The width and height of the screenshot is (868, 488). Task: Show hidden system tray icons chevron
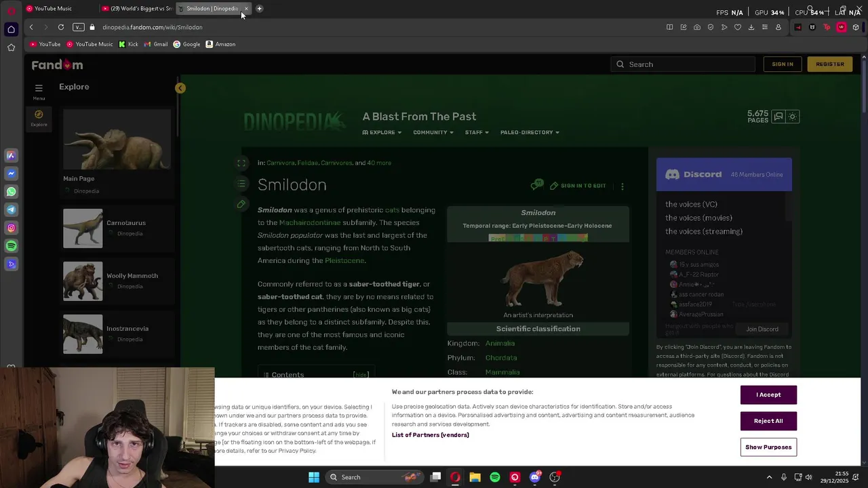(769, 477)
